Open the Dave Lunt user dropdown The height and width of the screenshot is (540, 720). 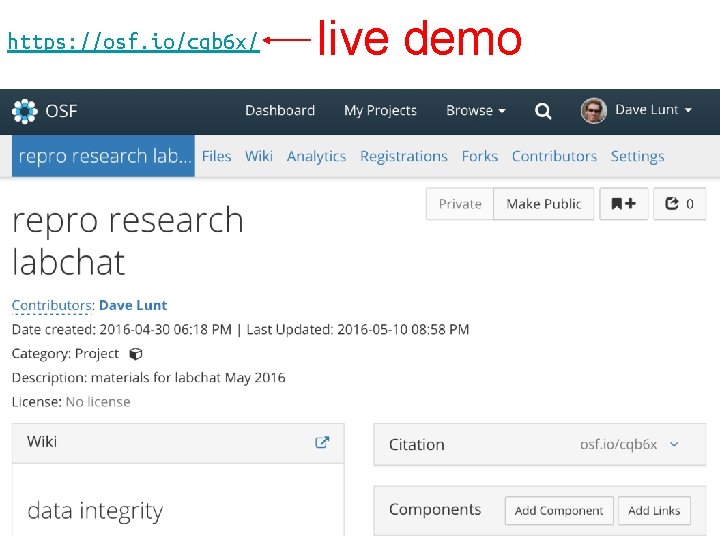[653, 110]
